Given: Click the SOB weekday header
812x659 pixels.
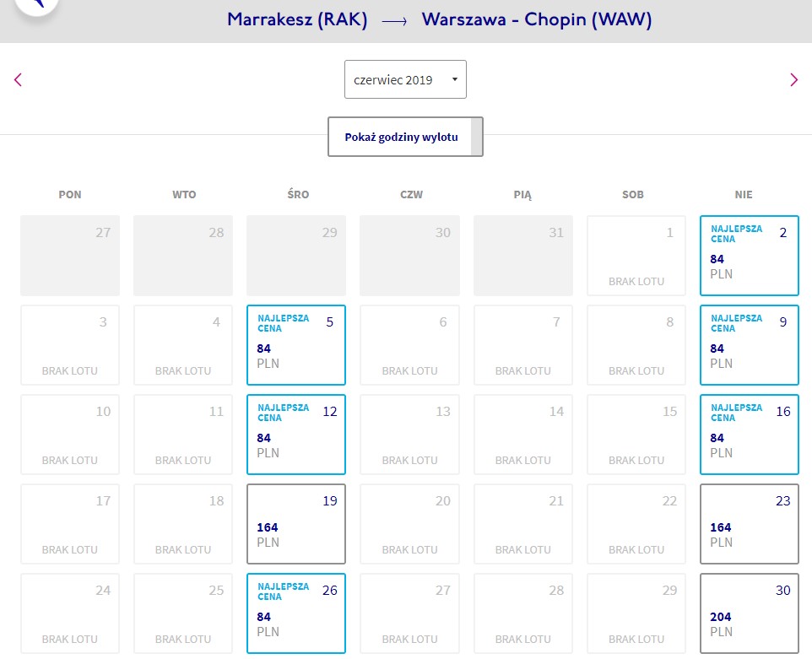Looking at the screenshot, I should point(633,195).
